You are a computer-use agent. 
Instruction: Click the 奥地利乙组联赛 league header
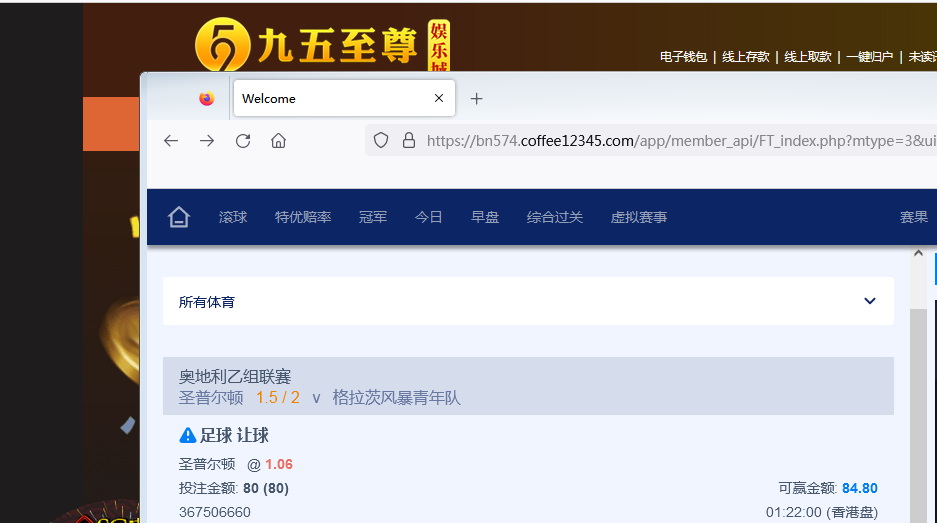(235, 377)
